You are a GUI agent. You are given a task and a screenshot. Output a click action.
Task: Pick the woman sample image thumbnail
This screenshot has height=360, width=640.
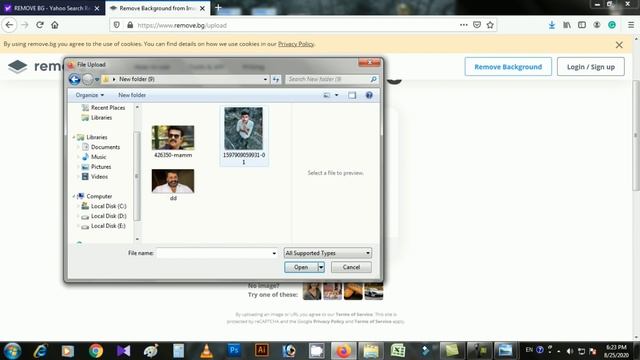[x=312, y=291]
